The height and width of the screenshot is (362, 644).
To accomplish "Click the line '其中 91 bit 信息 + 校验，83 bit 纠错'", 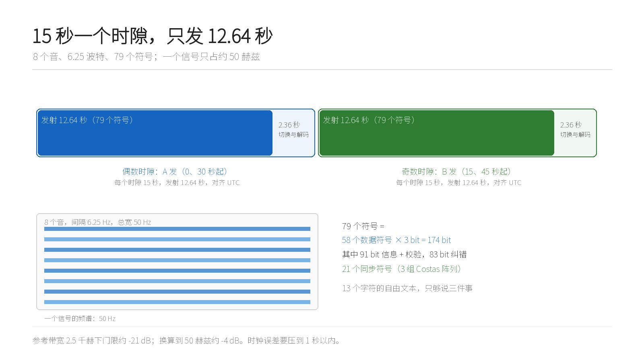I will (x=405, y=255).
